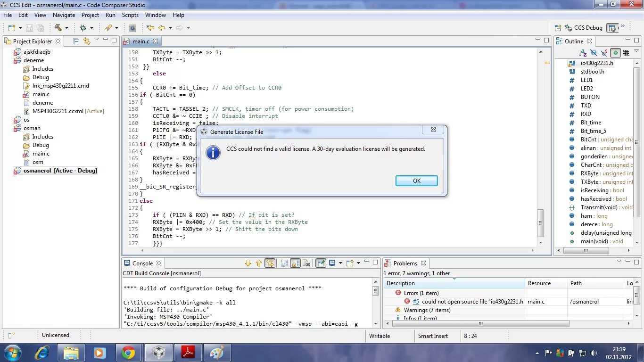
Task: Toggle Scroll Lock in Console toolbar
Action: (x=295, y=263)
